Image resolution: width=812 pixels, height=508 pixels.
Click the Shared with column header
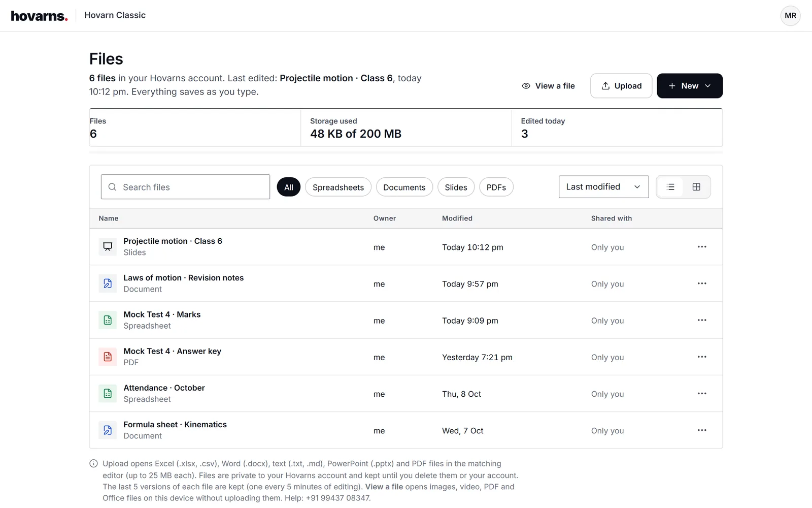click(612, 218)
